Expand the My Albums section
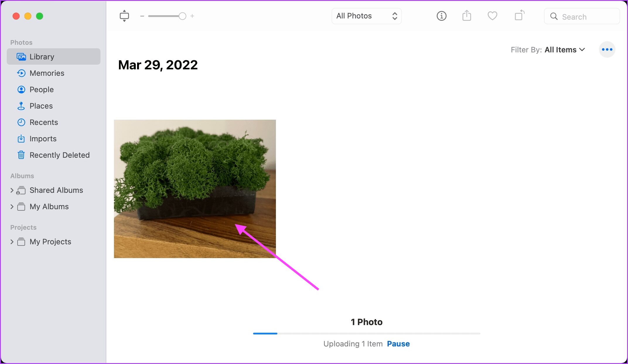The image size is (628, 364). click(12, 206)
